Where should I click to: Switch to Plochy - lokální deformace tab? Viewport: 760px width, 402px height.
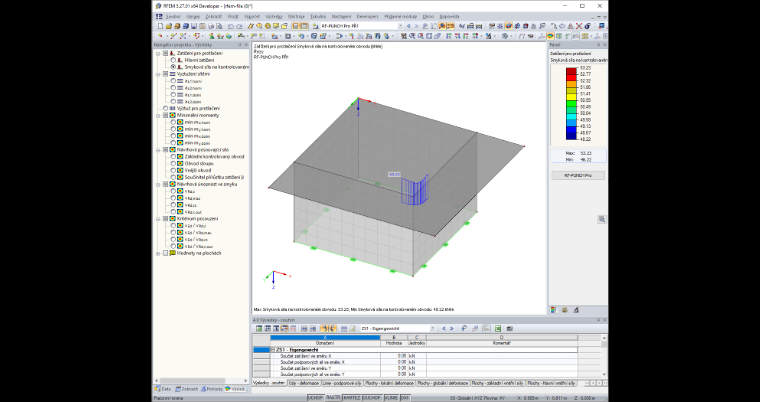click(x=389, y=383)
